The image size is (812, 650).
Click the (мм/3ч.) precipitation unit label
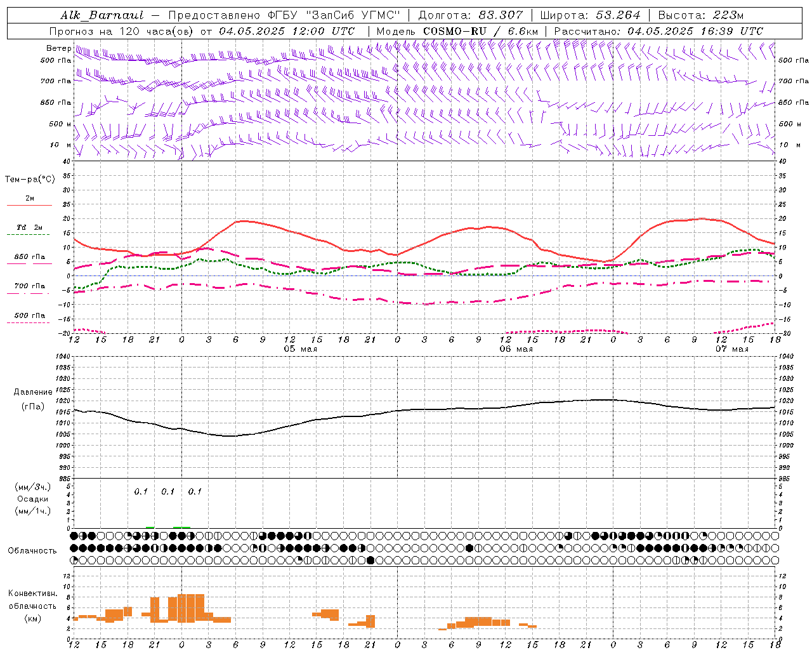pyautogui.click(x=33, y=487)
